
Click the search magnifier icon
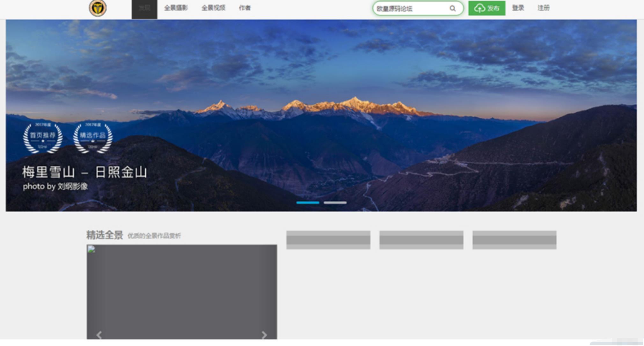tap(452, 9)
